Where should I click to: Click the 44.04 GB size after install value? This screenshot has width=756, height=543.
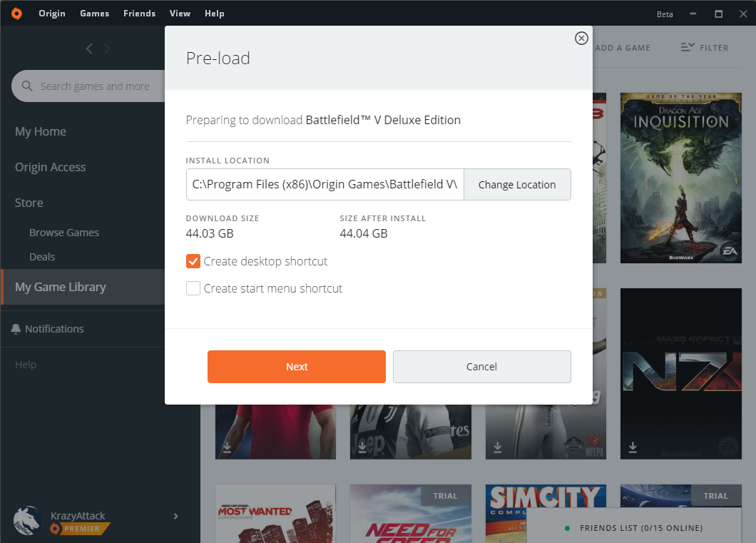pyautogui.click(x=364, y=233)
